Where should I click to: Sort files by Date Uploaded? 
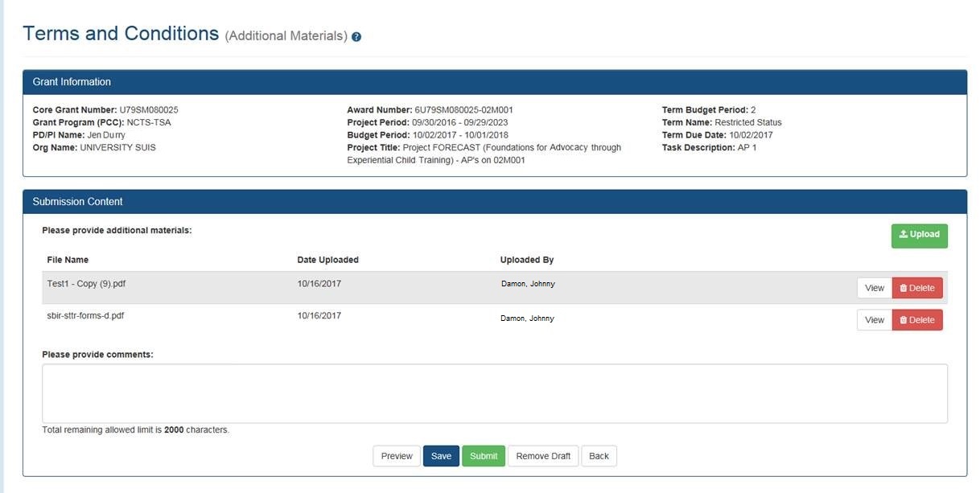[327, 259]
